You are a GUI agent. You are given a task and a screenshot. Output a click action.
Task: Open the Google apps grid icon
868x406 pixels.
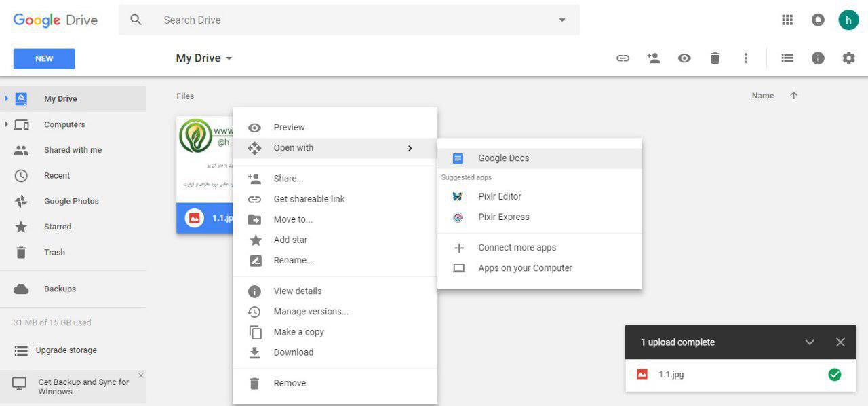pyautogui.click(x=787, y=20)
